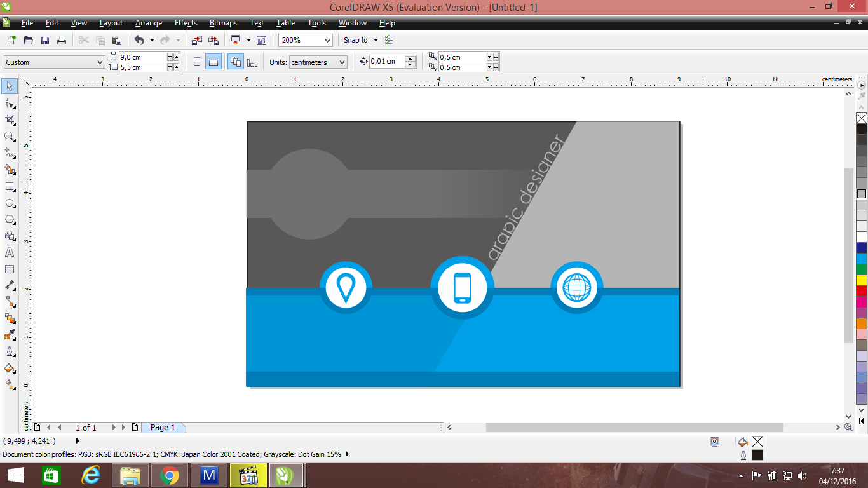This screenshot has width=868, height=488.
Task: Open the Arrange menu
Action: (x=149, y=23)
